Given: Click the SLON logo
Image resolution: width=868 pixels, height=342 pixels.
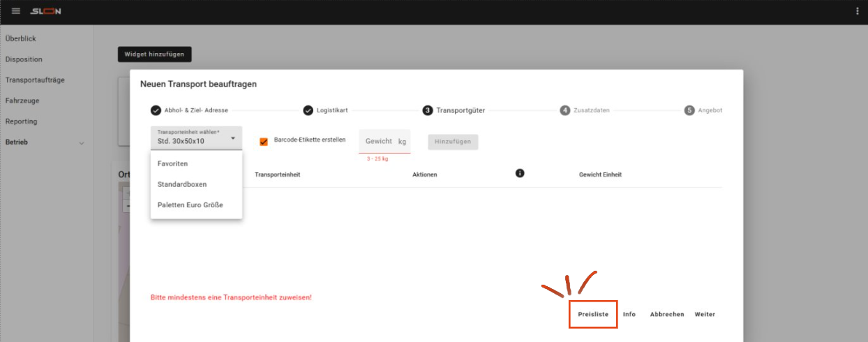Looking at the screenshot, I should pos(46,11).
